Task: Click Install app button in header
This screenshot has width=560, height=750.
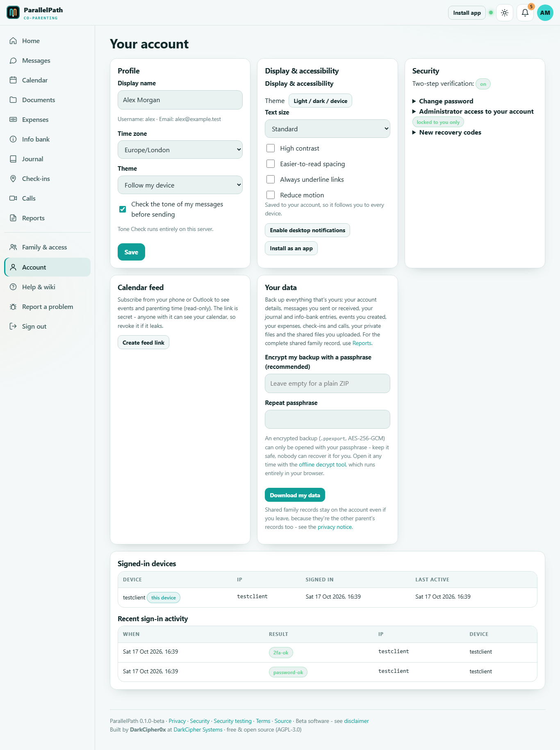Action: 467,13
